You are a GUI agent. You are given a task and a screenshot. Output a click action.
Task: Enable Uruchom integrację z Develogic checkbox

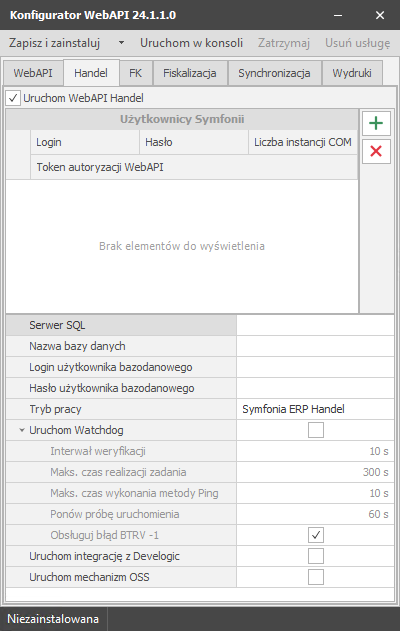click(315, 556)
